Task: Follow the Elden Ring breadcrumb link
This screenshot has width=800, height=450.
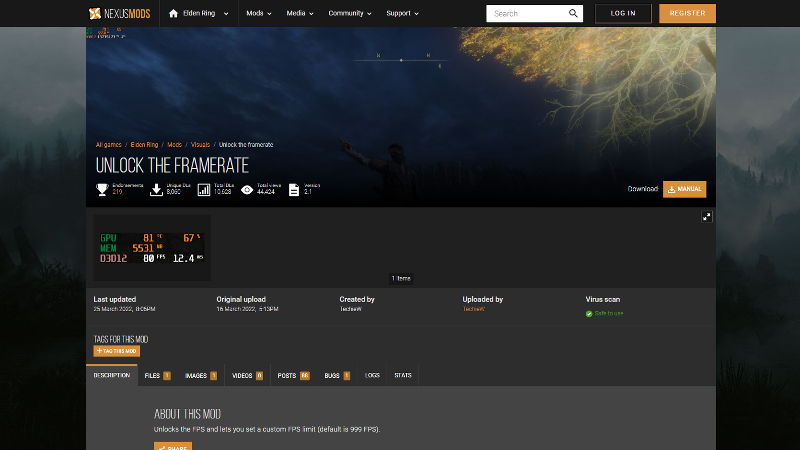Action: pyautogui.click(x=144, y=145)
